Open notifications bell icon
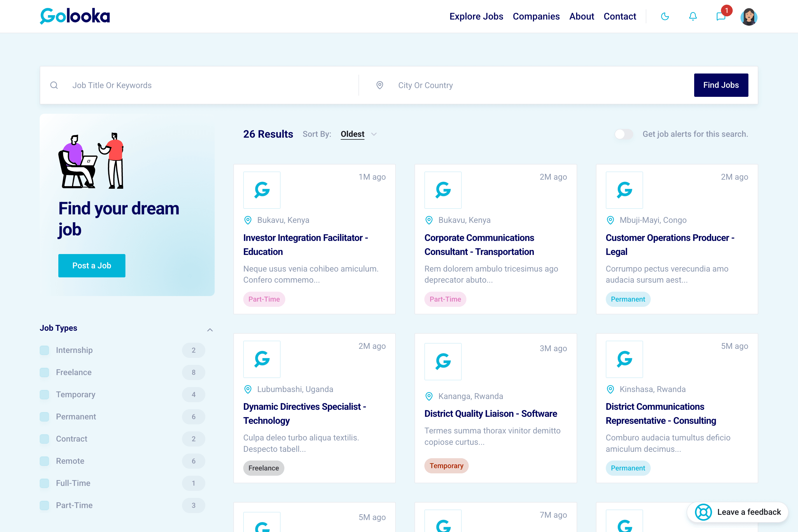 tap(693, 16)
